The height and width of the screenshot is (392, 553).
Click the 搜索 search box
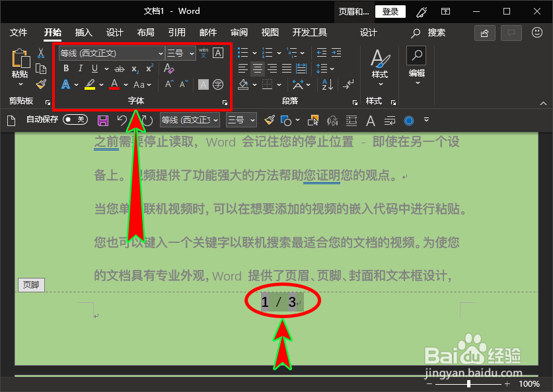tap(429, 33)
